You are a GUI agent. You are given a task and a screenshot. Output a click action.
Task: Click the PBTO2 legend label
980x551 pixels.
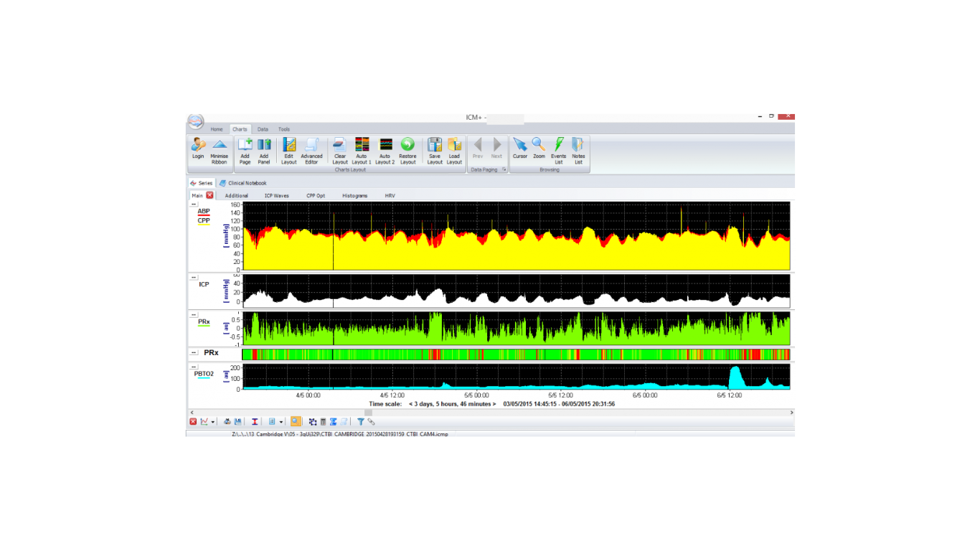click(x=204, y=374)
